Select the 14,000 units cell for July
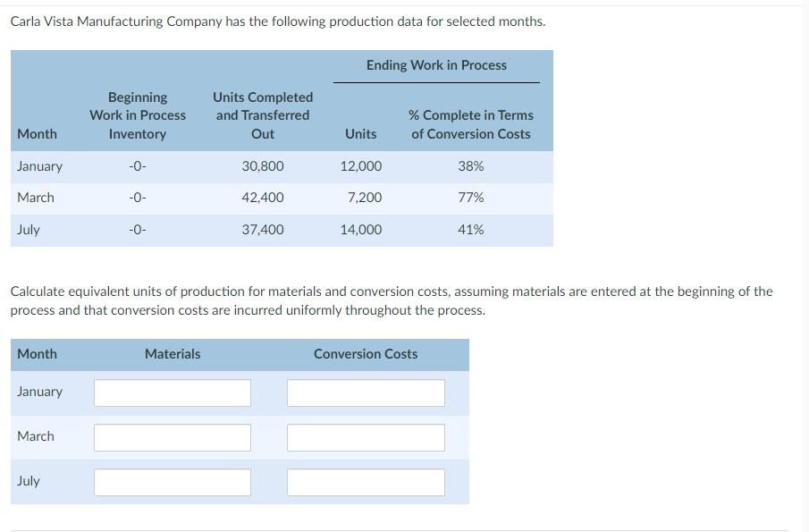Image resolution: width=809 pixels, height=532 pixels. point(360,229)
